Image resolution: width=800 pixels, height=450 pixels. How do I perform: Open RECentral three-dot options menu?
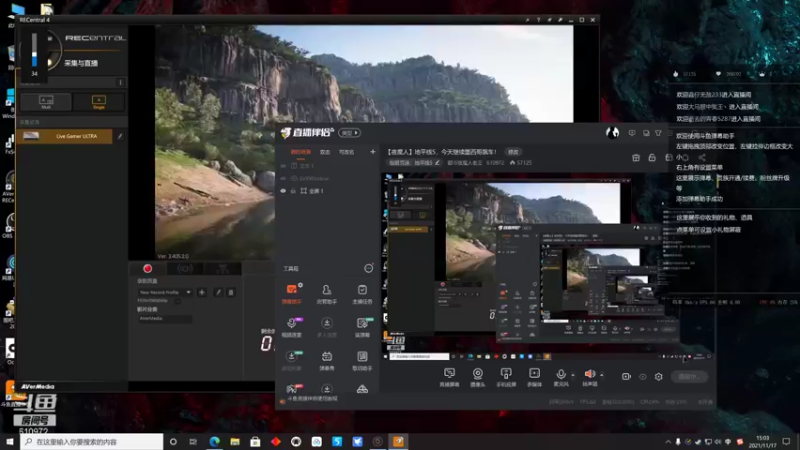point(120,82)
